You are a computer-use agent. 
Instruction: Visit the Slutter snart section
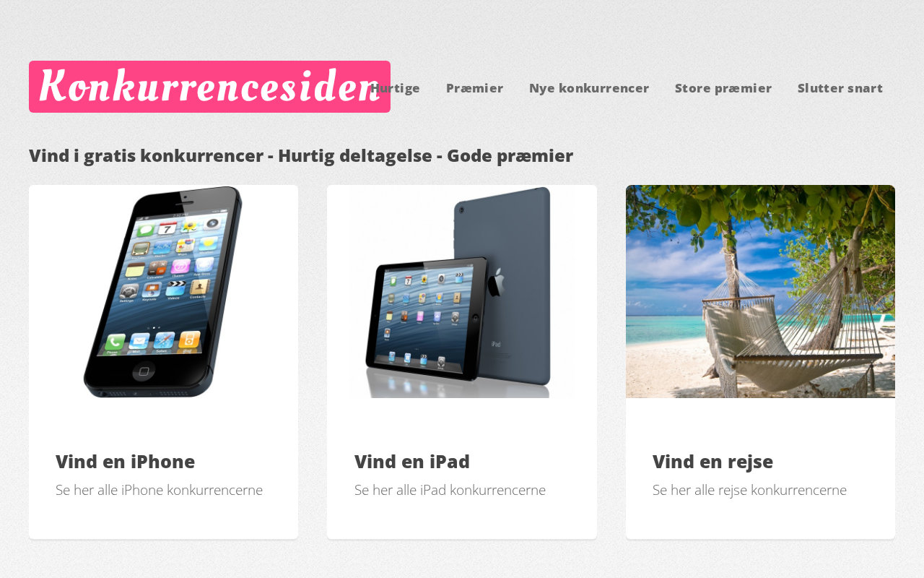tap(840, 88)
